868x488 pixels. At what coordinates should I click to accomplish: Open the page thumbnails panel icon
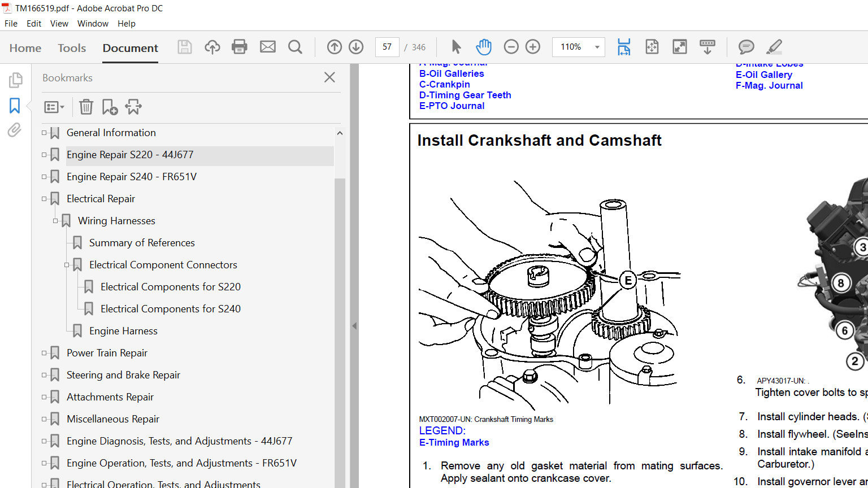15,80
